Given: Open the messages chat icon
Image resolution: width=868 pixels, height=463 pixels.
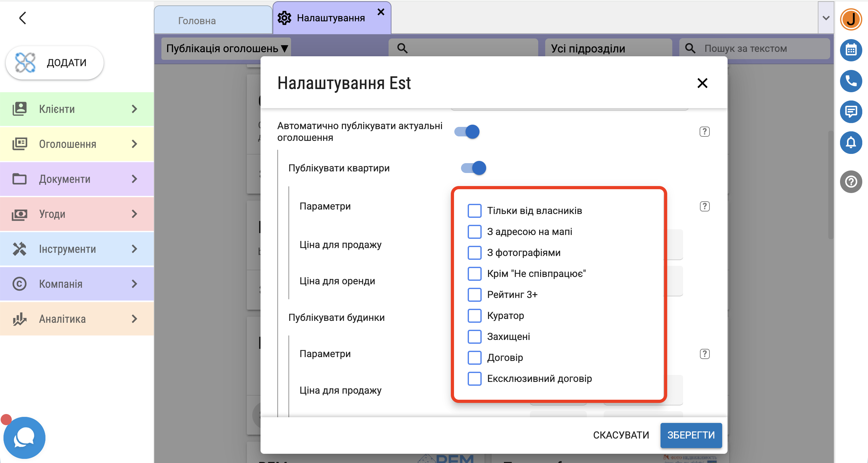Looking at the screenshot, I should 851,112.
